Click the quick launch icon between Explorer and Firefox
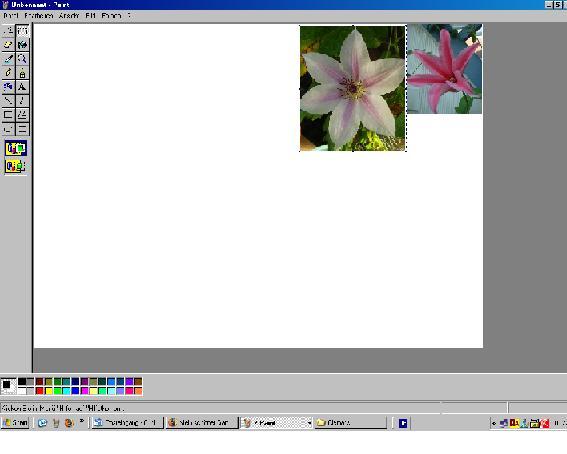The width and height of the screenshot is (567, 454). pos(56,423)
